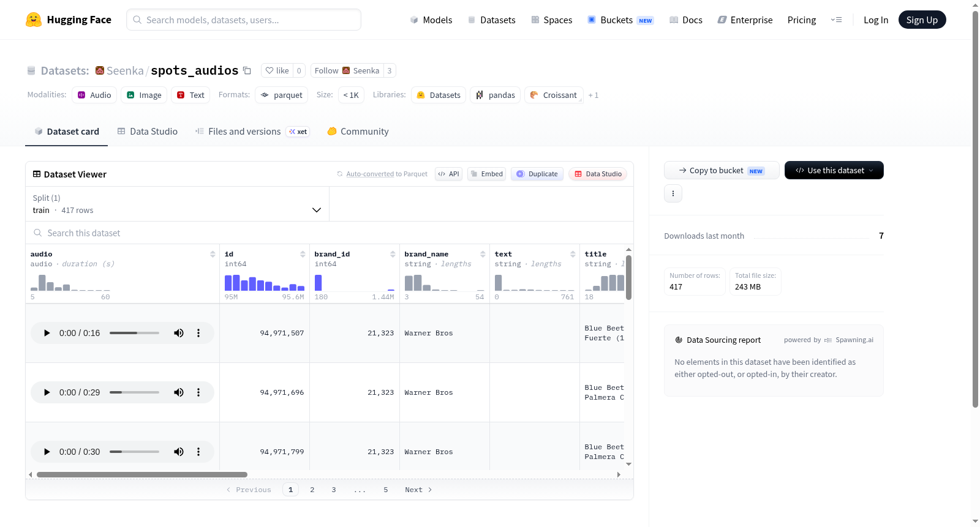Open more options for the 0:16 audio
This screenshot has height=527, width=980.
(x=198, y=333)
